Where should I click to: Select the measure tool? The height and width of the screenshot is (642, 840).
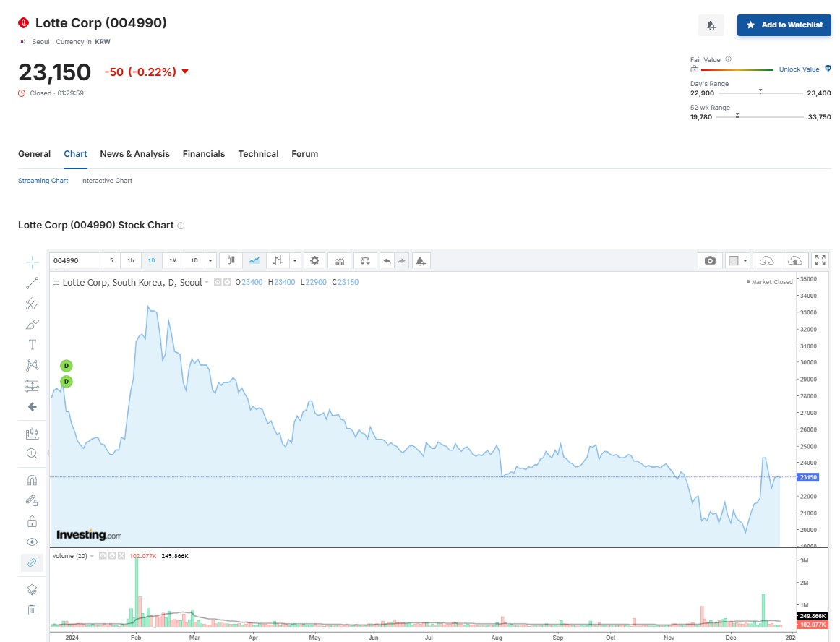32,433
